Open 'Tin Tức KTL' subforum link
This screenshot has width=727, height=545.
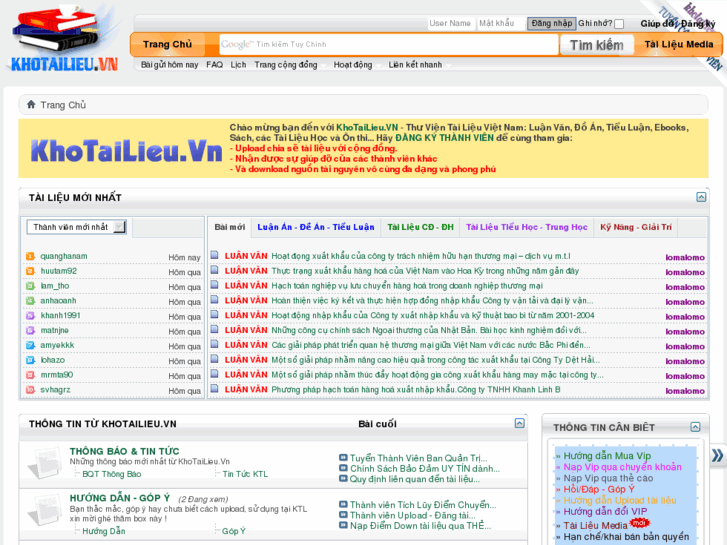click(x=245, y=474)
